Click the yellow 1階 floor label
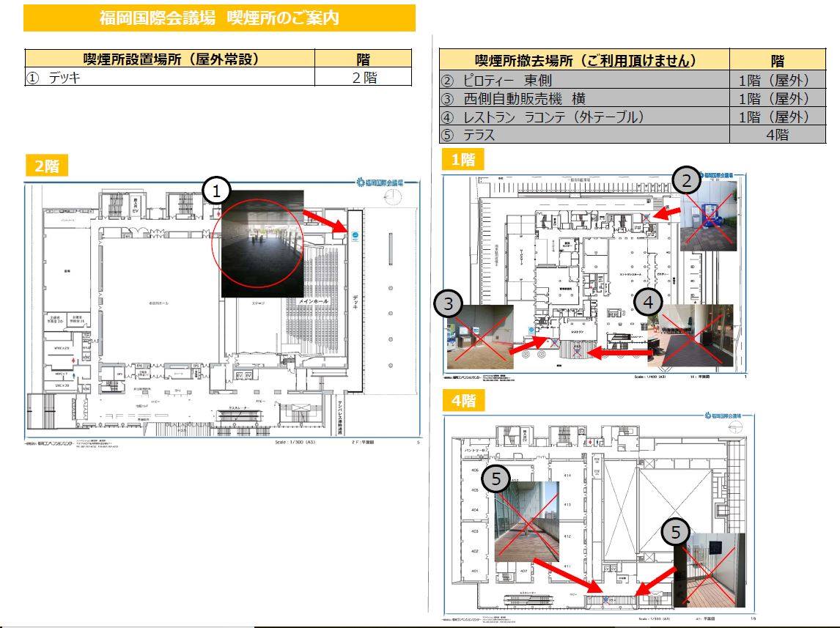This screenshot has width=840, height=628. [x=463, y=159]
